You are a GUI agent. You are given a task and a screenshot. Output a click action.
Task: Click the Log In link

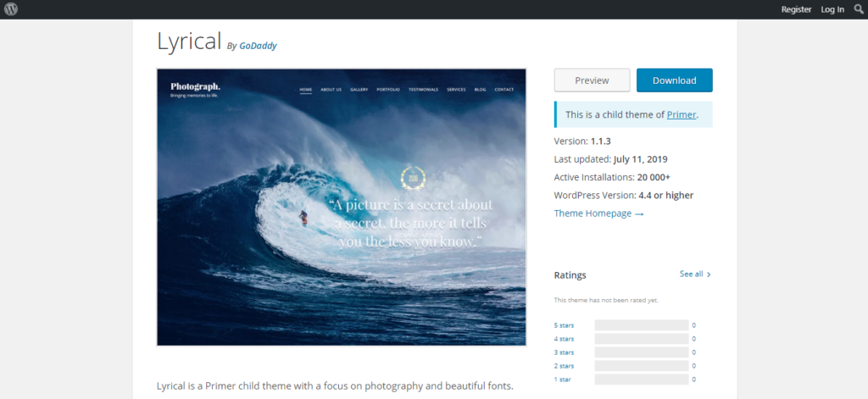point(832,9)
